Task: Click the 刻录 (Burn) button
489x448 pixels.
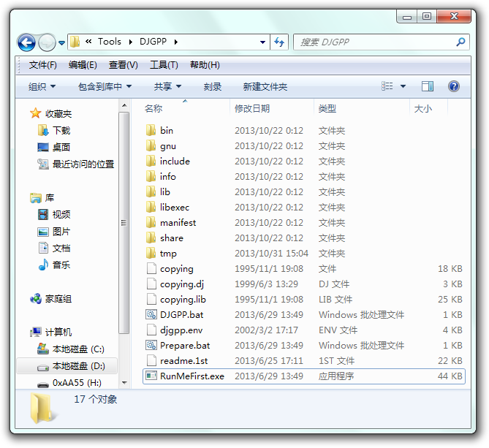Action: coord(213,86)
